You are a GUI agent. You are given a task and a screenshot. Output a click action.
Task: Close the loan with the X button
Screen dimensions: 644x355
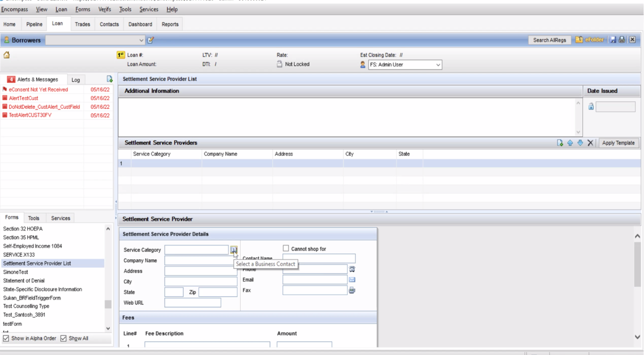pyautogui.click(x=632, y=40)
